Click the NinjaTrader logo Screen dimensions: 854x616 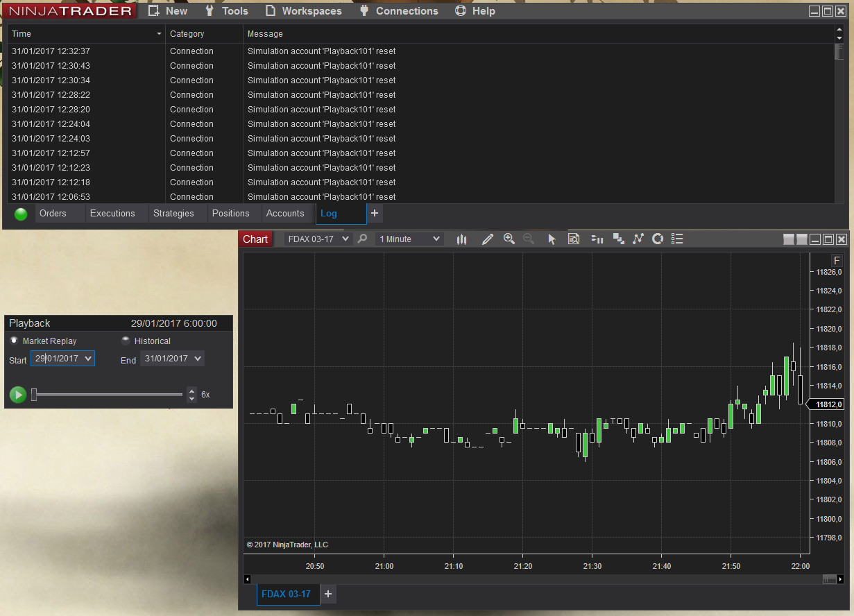[x=70, y=11]
